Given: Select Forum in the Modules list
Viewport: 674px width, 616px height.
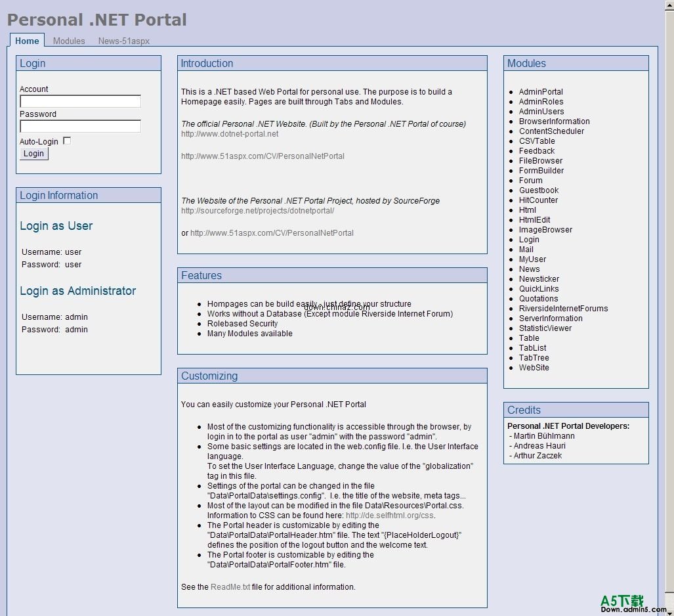Looking at the screenshot, I should click(x=530, y=181).
